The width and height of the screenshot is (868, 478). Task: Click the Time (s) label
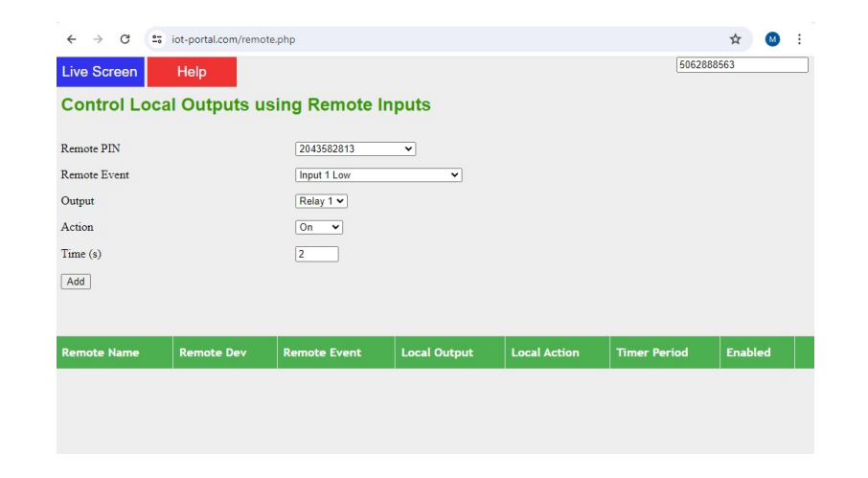click(x=80, y=254)
